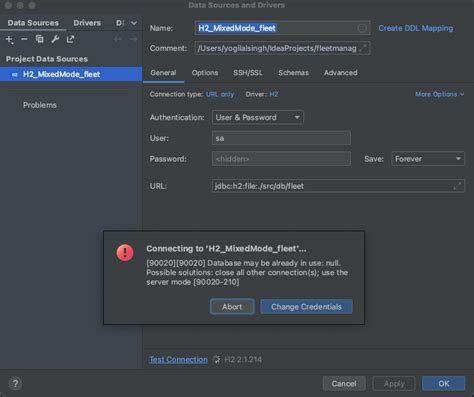Image resolution: width=474 pixels, height=397 pixels.
Task: Click the forward arrow in left toolbar
Action: 133,39
